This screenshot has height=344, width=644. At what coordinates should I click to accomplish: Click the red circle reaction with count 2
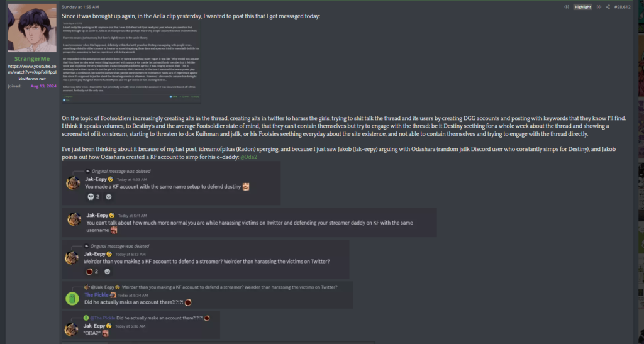pos(92,271)
